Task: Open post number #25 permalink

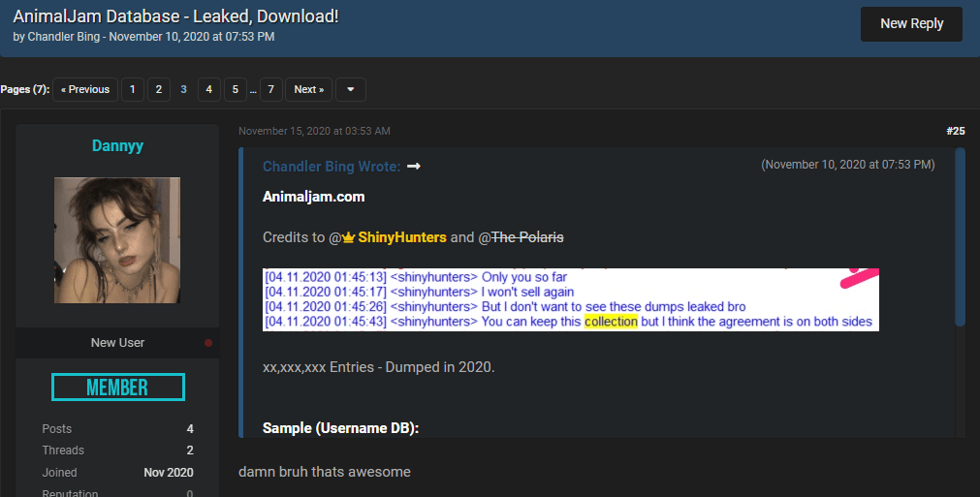Action: [955, 131]
